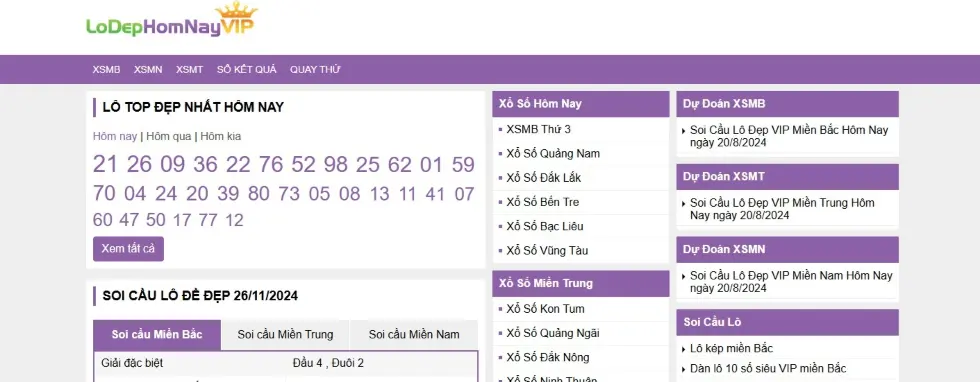Viewport: 980px width, 382px height.
Task: Switch to Soi cầu Miền Bắc tab
Action: [x=157, y=334]
